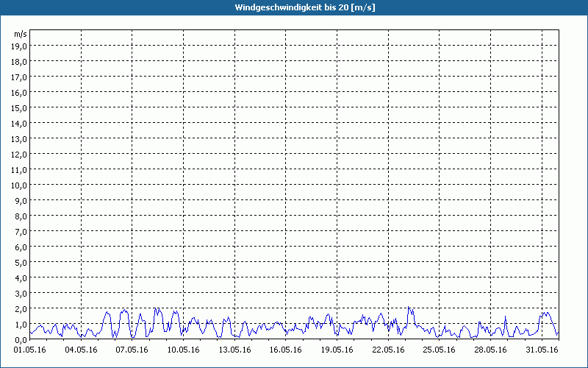Click the highest wind peak after 22.05.16

coord(409,307)
